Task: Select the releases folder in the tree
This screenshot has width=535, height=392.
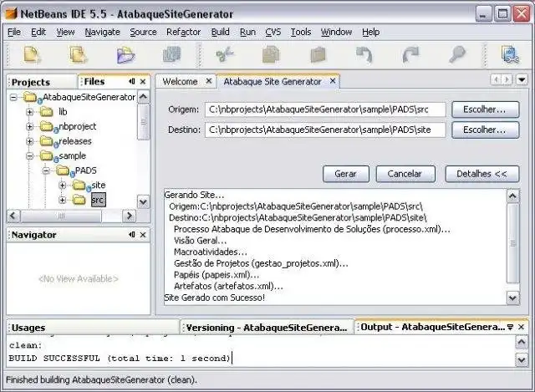Action: (x=75, y=141)
